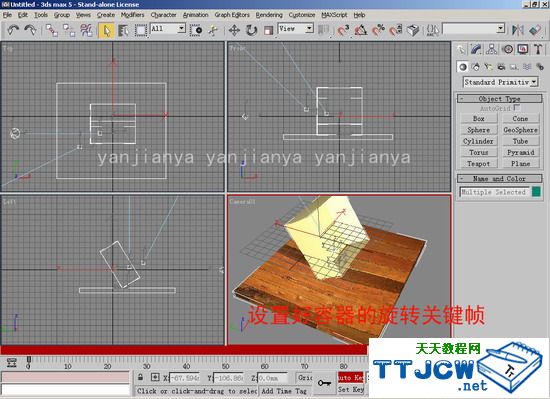Click the Redo arrow icon

click(30, 30)
